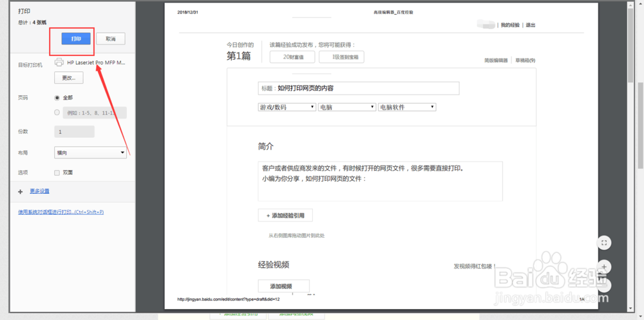The image size is (644, 320).
Task: Click the fit-to-page preview icon
Action: pyautogui.click(x=604, y=243)
